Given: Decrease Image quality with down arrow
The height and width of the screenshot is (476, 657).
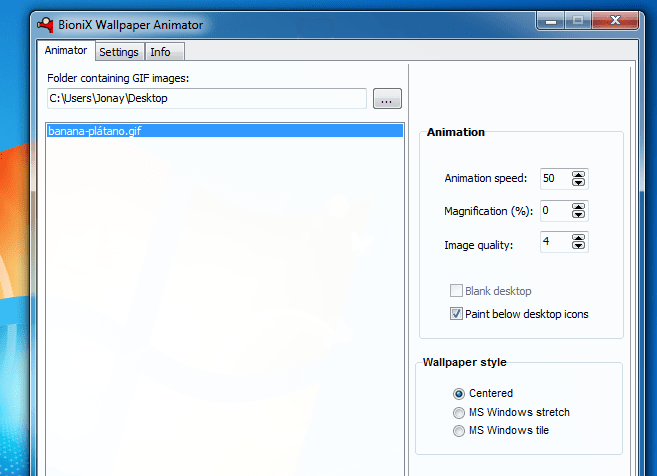Looking at the screenshot, I should (578, 246).
